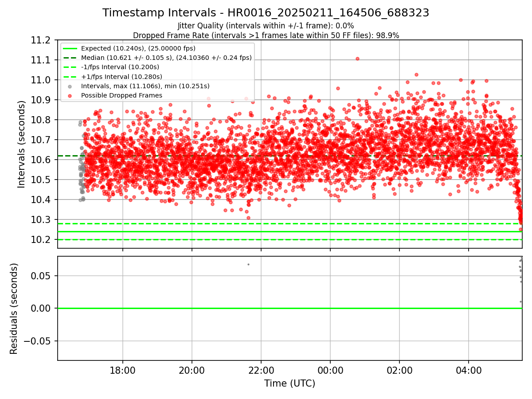Click the 'Jitter Quality' 0.0% subtitle line
This screenshot has width=532, height=399.
point(266,26)
